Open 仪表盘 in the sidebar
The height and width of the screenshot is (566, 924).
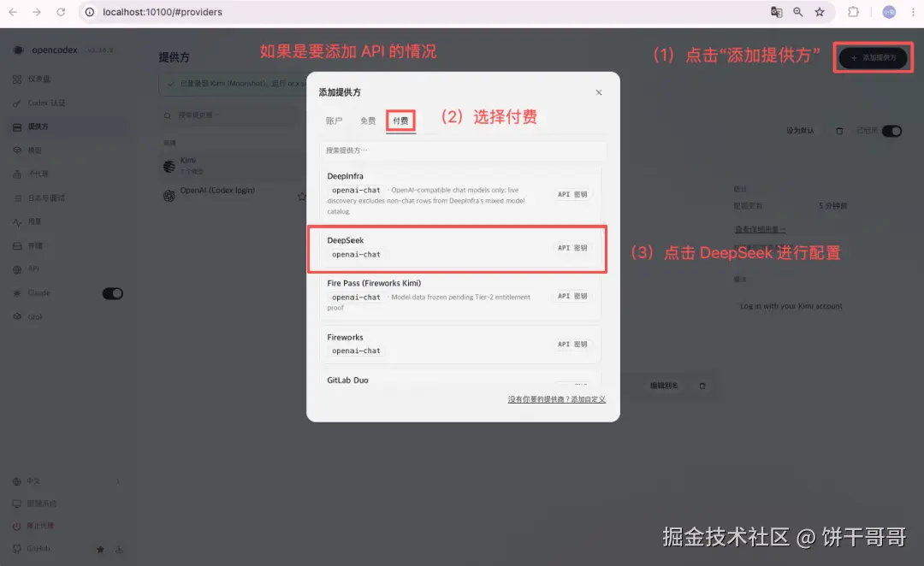(38, 79)
